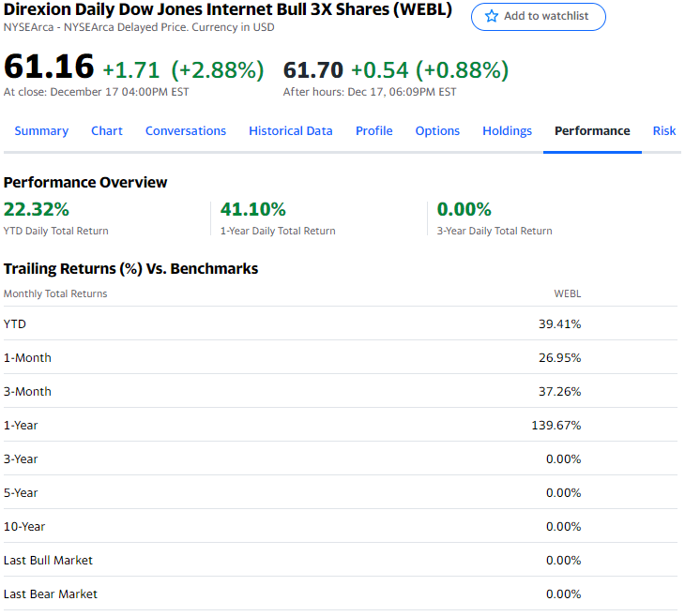Click the 0.00% 3-Year Daily Total Return

click(x=464, y=210)
